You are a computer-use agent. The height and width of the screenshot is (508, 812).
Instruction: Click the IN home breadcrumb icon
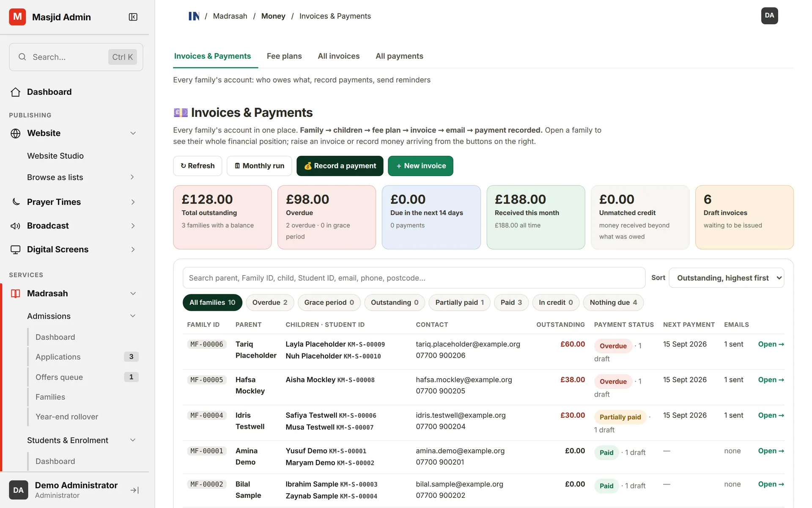194,16
